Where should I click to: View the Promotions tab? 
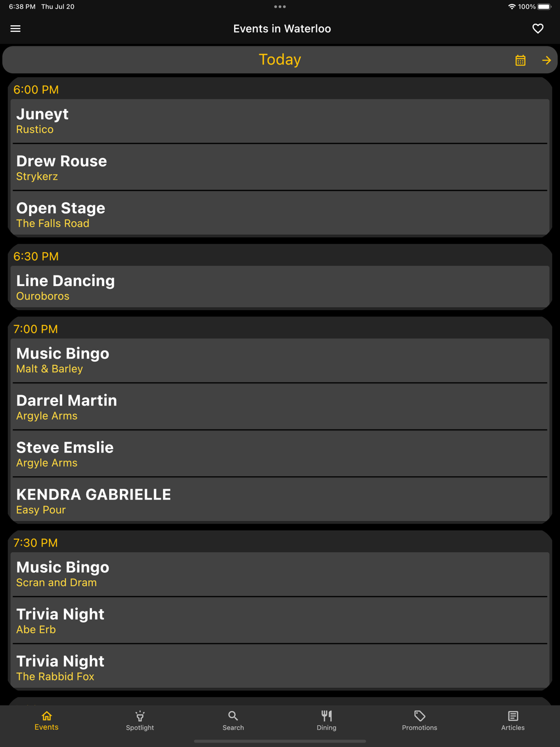point(419,720)
